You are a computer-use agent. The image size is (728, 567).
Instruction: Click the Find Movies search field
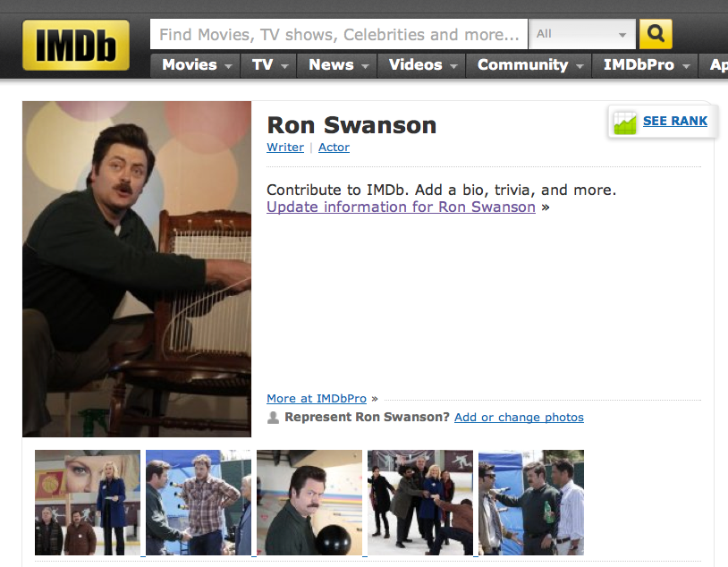pos(339,34)
